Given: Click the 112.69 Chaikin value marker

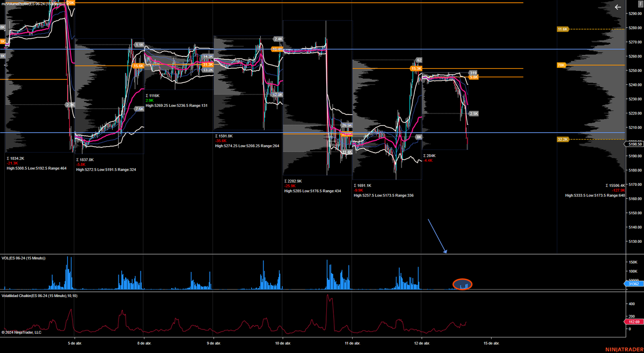Looking at the screenshot, I should [x=634, y=321].
